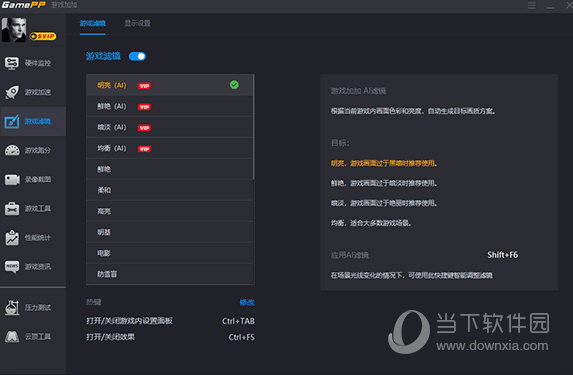Open game benchmark via speedometer icon
Viewport: 573px width, 375px height.
(12, 150)
